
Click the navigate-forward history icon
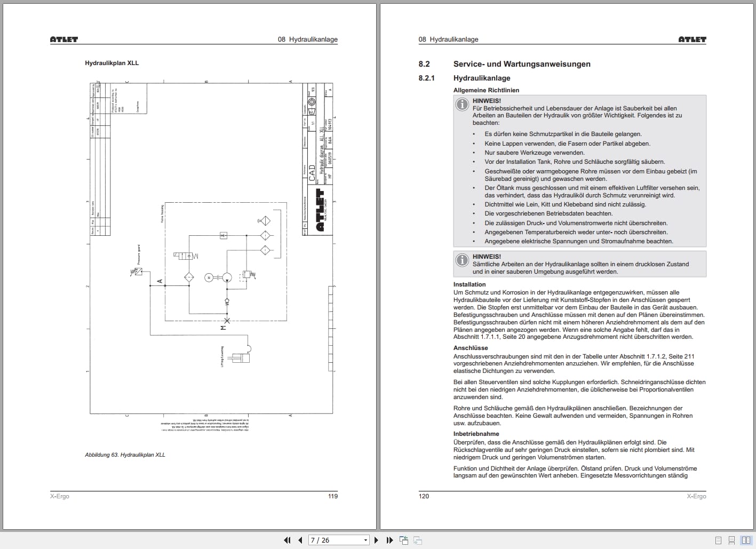[419, 540]
